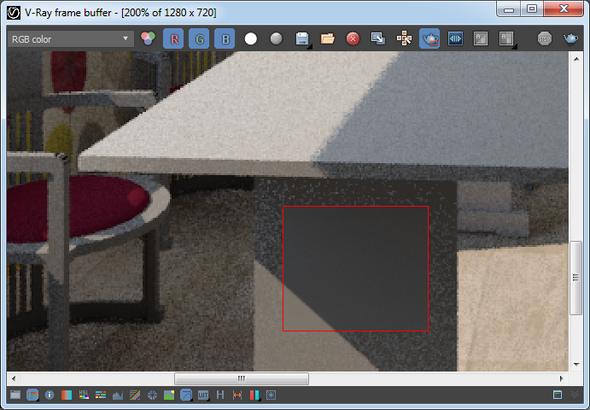Click the horizontal scrollbar thumb
The height and width of the screenshot is (410, 590).
[242, 378]
